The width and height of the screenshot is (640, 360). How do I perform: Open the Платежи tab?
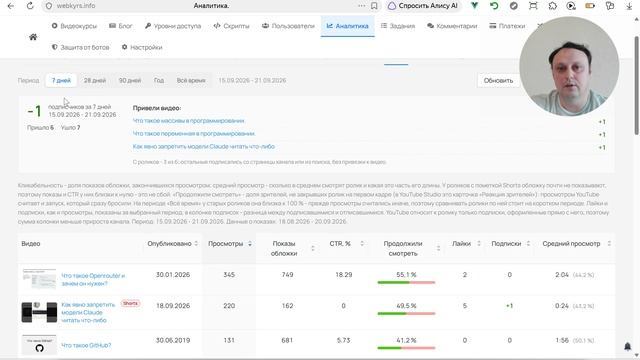(x=507, y=26)
